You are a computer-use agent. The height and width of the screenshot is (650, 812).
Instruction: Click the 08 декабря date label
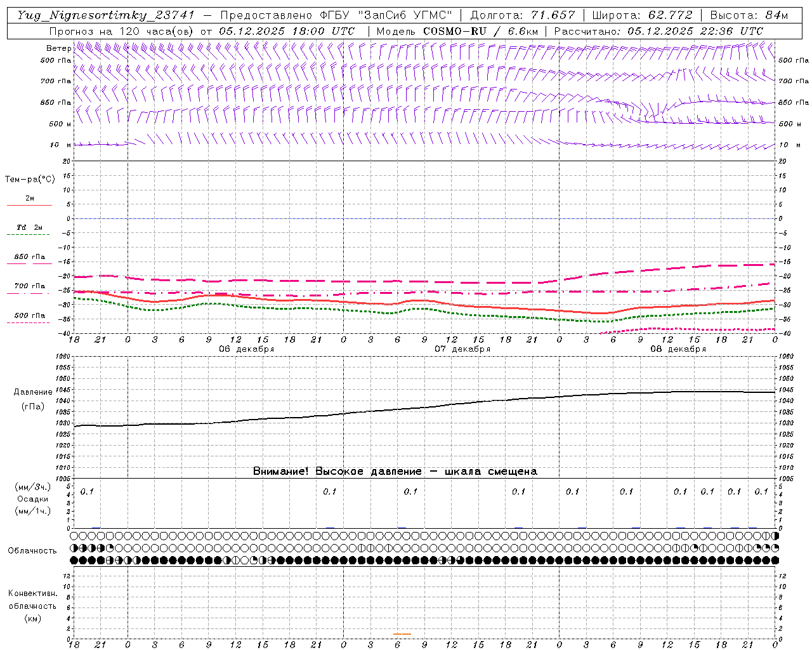(x=678, y=349)
